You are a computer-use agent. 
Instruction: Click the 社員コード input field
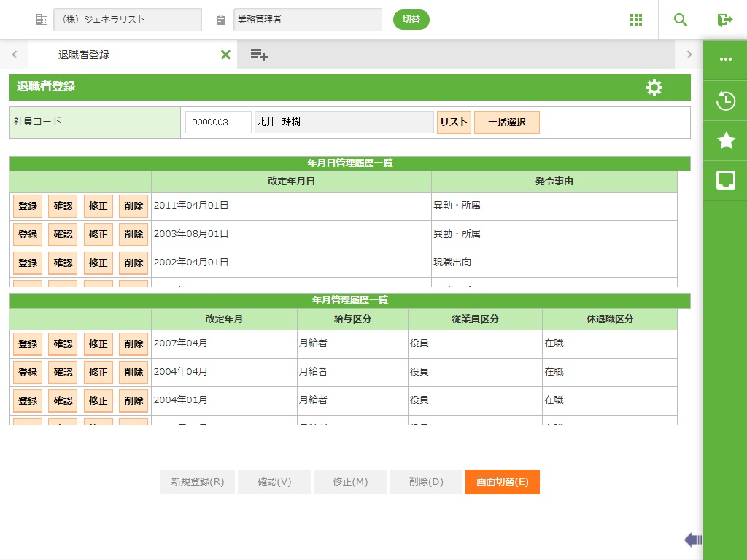[x=218, y=122]
